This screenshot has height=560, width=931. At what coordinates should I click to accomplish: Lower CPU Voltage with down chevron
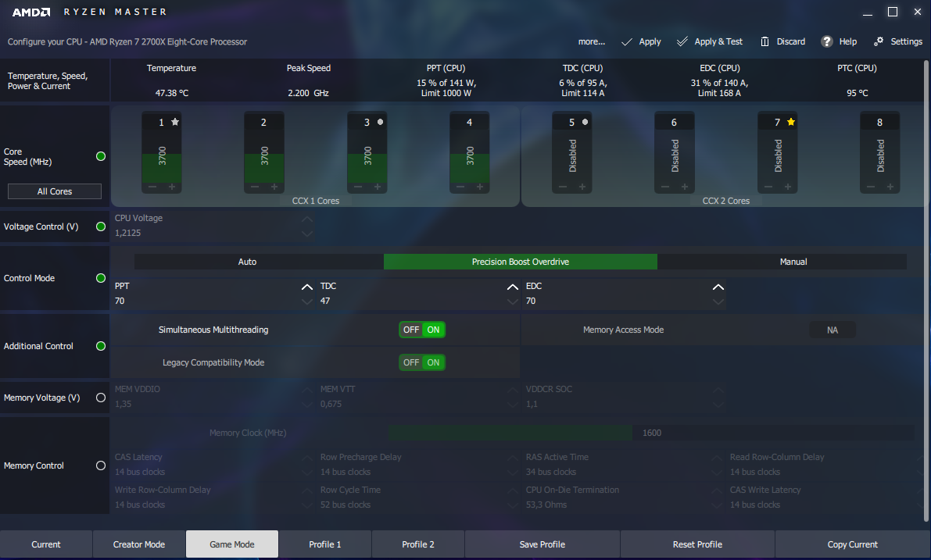click(x=307, y=233)
